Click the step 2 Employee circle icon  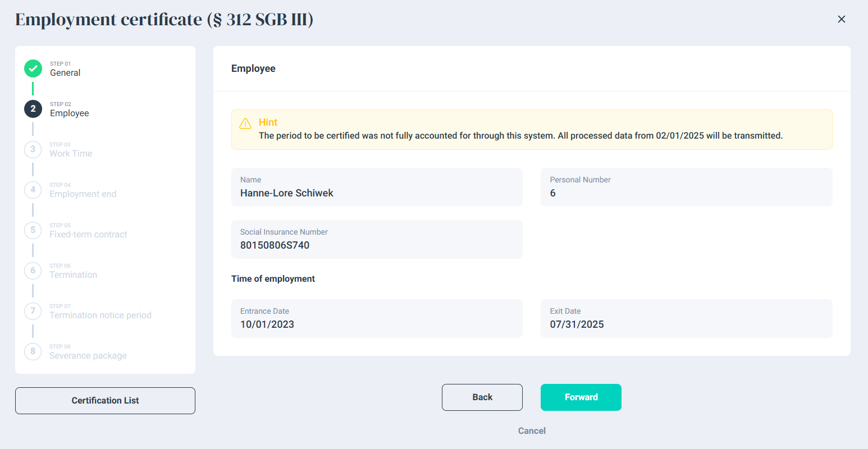[x=33, y=109]
